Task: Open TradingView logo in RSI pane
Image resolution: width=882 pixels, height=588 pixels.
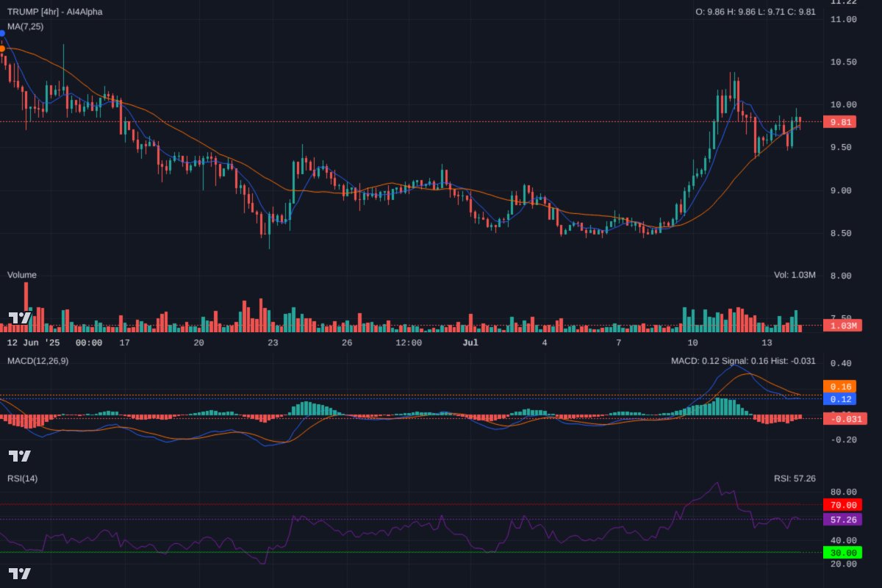Action: (20, 573)
